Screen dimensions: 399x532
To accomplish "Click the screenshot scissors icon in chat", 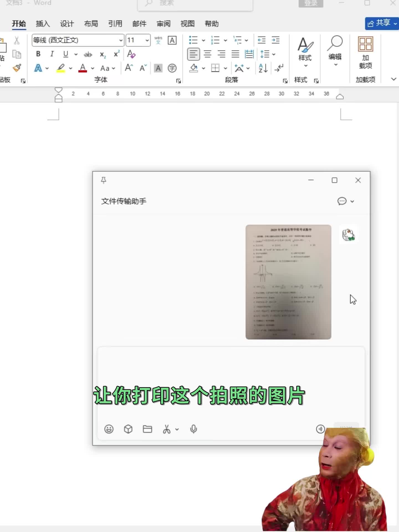I will [x=167, y=429].
